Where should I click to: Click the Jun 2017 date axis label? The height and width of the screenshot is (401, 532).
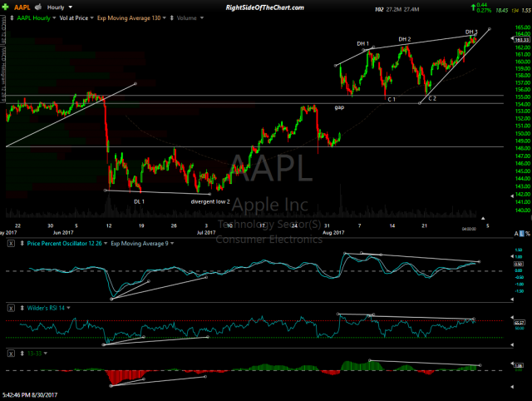click(x=63, y=233)
